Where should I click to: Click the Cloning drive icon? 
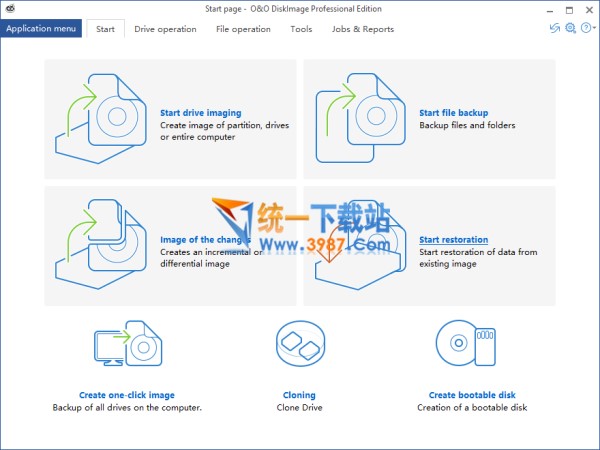tap(300, 343)
